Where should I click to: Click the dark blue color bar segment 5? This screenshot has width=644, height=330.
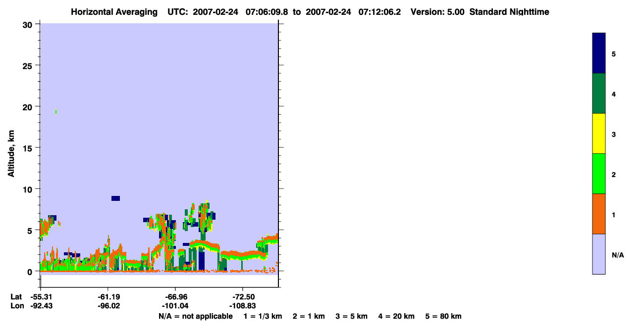[x=599, y=53]
